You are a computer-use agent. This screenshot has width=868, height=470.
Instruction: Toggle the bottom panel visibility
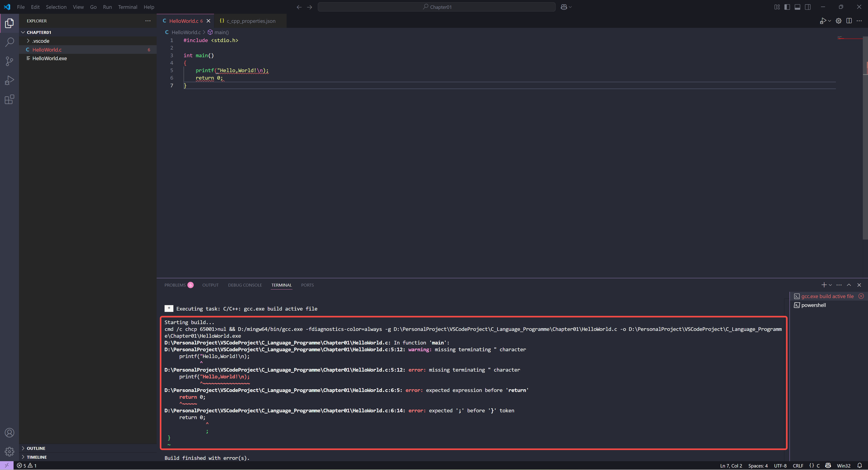[797, 7]
